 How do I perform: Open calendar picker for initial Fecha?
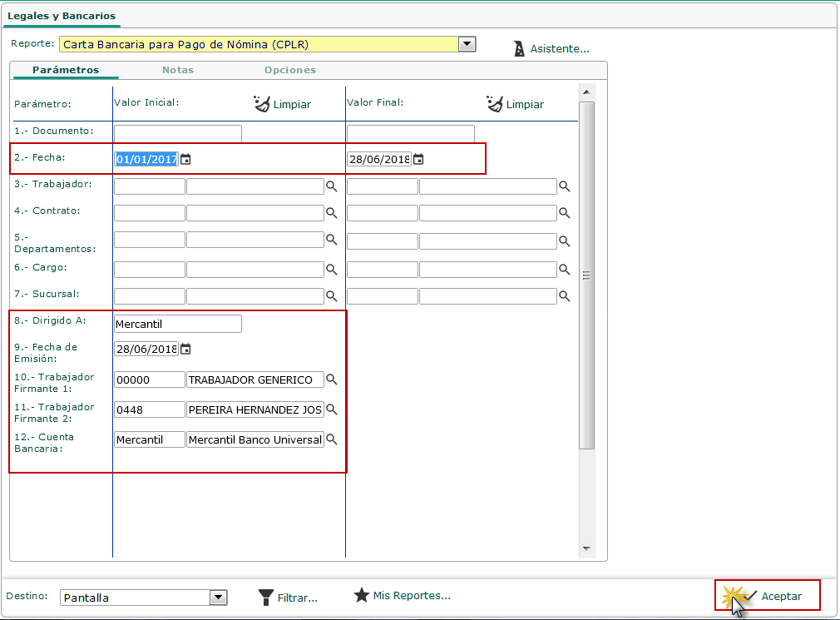185,160
